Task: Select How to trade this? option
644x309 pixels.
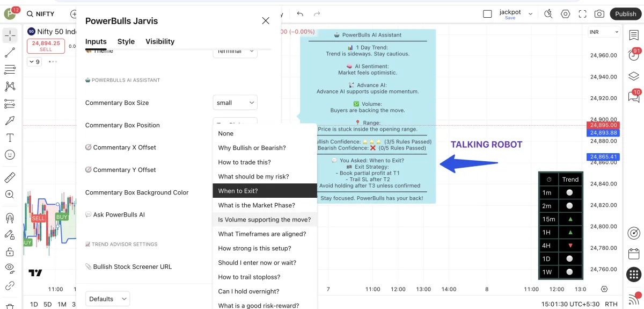Action: pos(265,162)
